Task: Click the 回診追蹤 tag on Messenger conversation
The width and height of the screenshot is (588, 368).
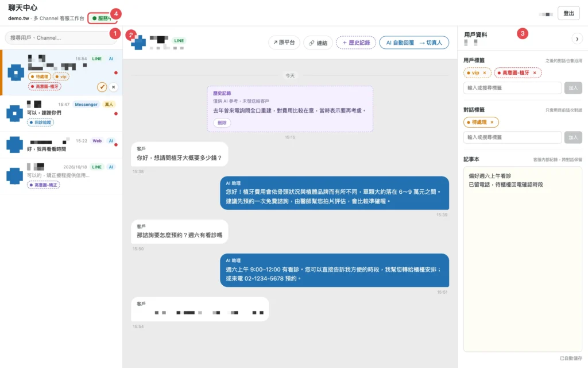Action: point(41,122)
